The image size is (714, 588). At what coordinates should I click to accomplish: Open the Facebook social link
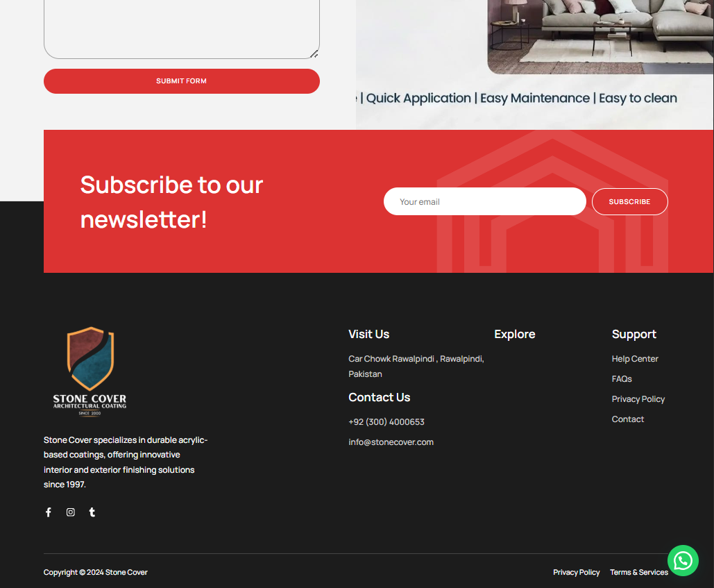click(49, 512)
